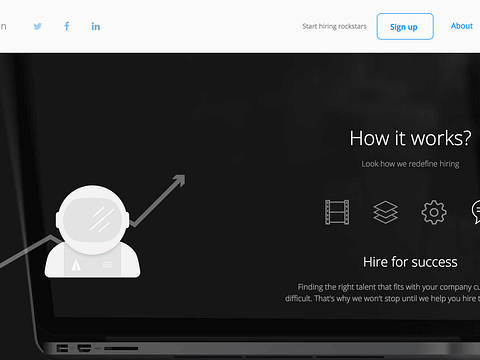Open the Facebook social link
480x360 pixels.
67,26
